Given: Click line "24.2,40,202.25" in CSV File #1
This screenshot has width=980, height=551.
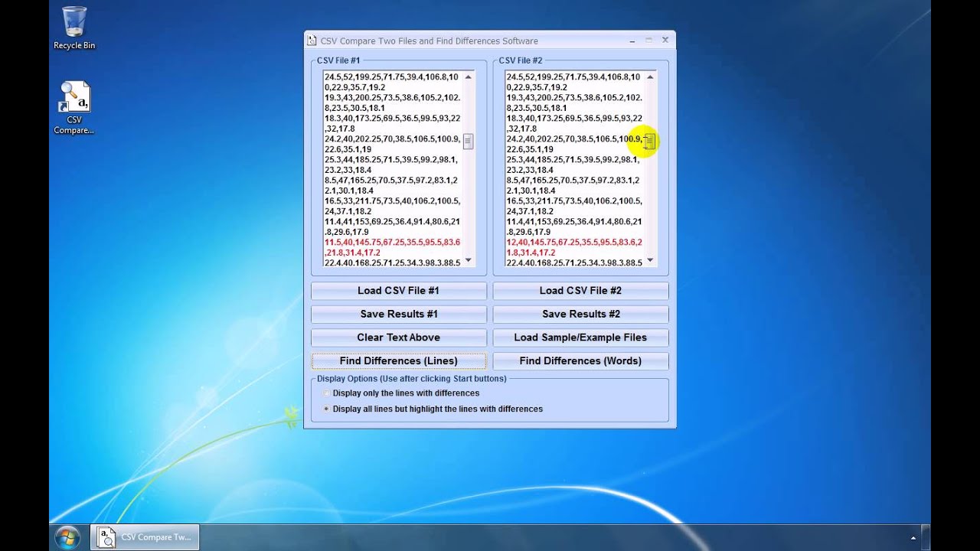Looking at the screenshot, I should pyautogui.click(x=392, y=144).
